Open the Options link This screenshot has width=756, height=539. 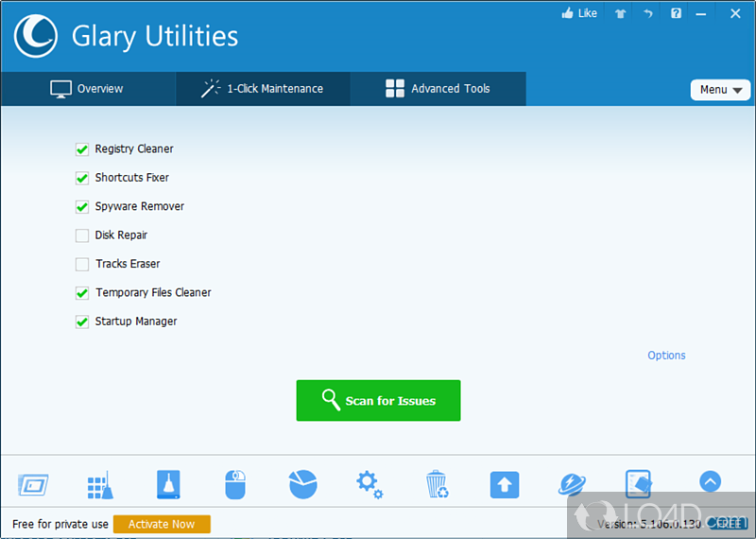[666, 356]
